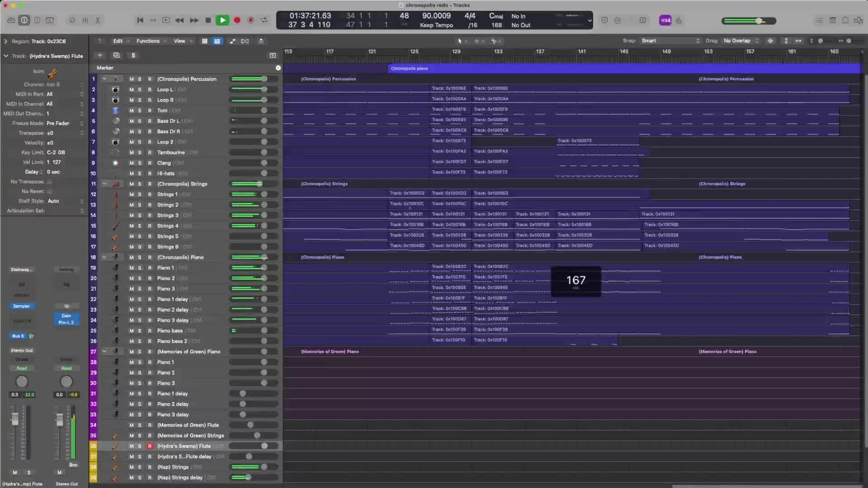Enable the purple count-in 1234 button

pos(665,20)
